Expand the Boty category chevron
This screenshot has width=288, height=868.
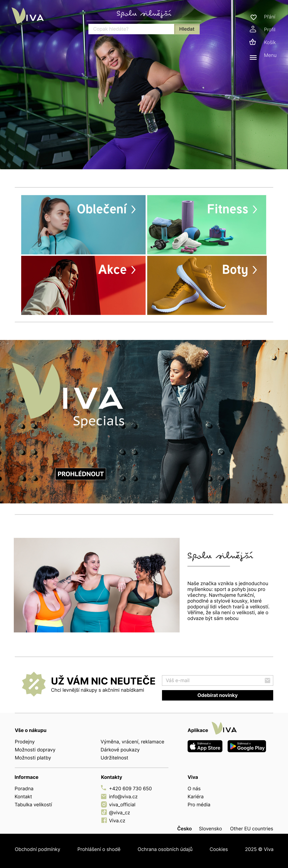(255, 270)
